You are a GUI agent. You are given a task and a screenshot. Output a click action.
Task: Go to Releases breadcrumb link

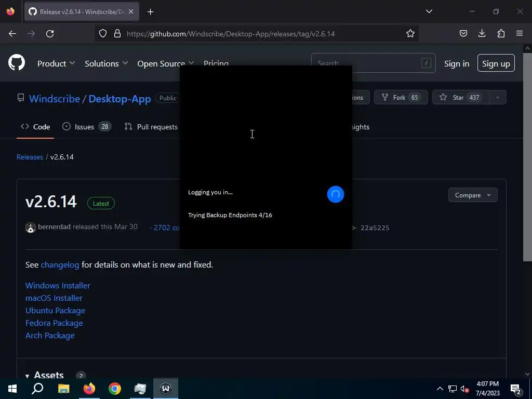tap(30, 157)
